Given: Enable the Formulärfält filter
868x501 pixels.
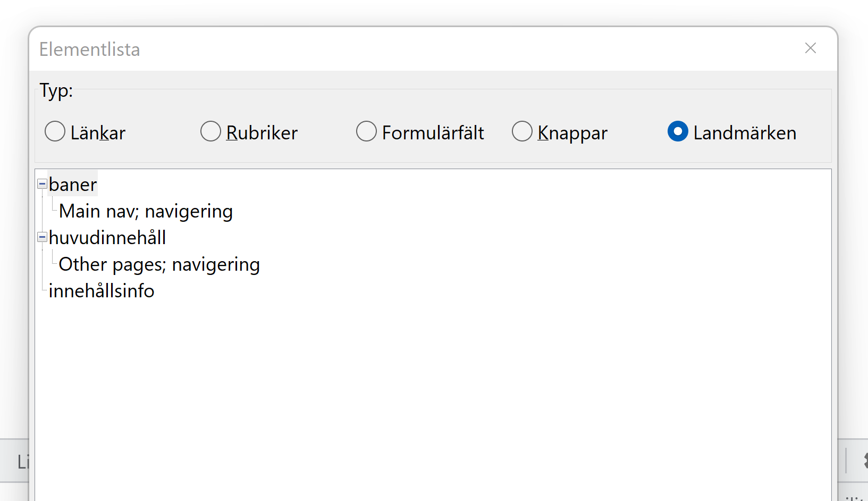Looking at the screenshot, I should pos(366,131).
